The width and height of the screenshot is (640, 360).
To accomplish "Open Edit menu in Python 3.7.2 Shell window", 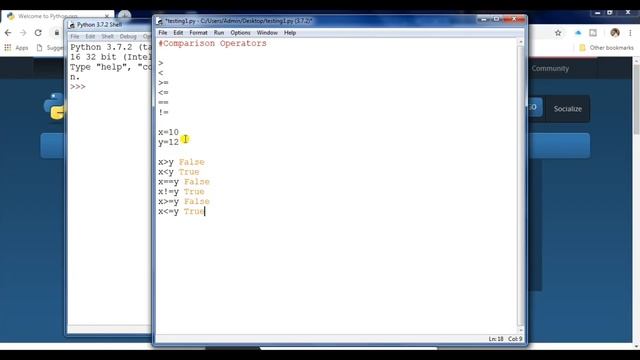I will pos(90,36).
